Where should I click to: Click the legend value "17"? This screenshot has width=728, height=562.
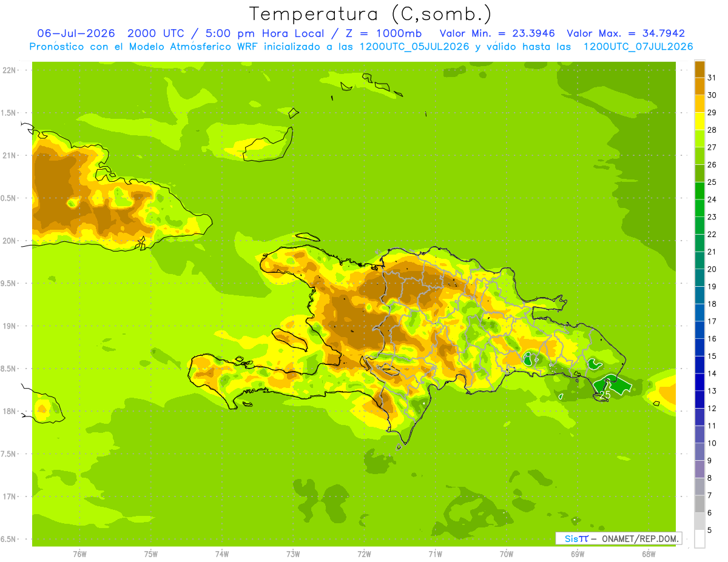pos(712,321)
